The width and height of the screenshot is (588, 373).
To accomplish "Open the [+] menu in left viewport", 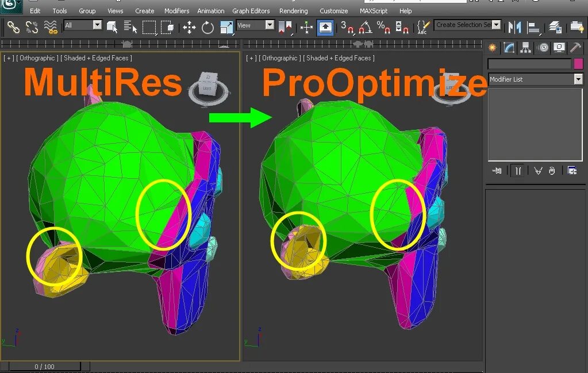I will tap(9, 58).
